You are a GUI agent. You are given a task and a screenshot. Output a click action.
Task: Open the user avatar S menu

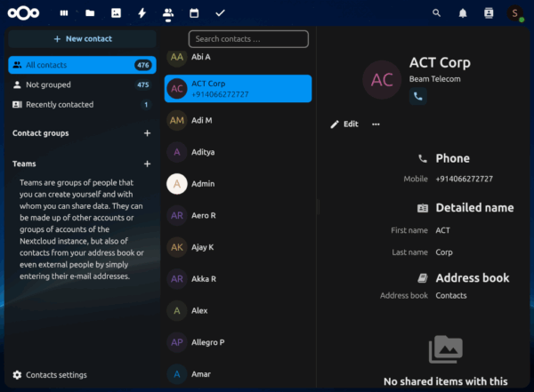(515, 13)
